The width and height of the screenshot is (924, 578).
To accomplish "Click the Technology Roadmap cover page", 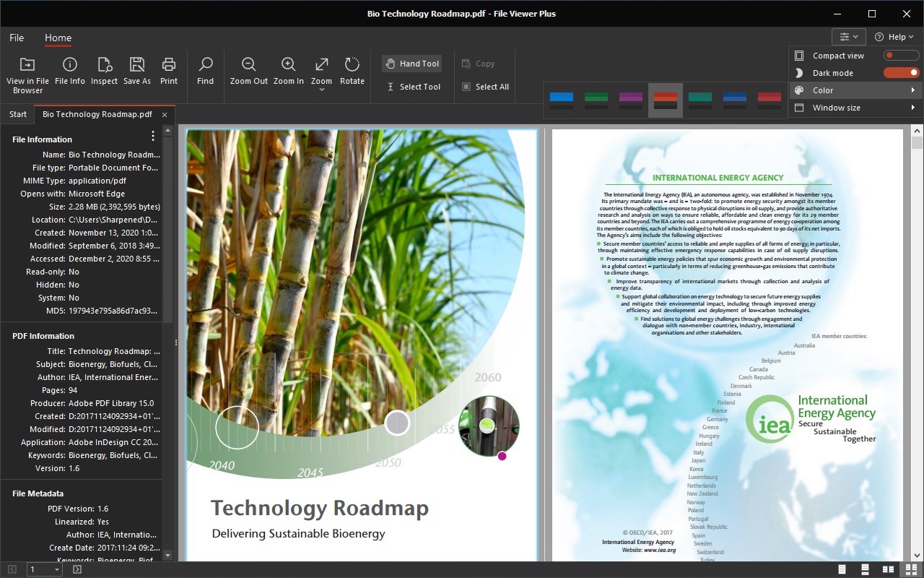I will pos(362,345).
